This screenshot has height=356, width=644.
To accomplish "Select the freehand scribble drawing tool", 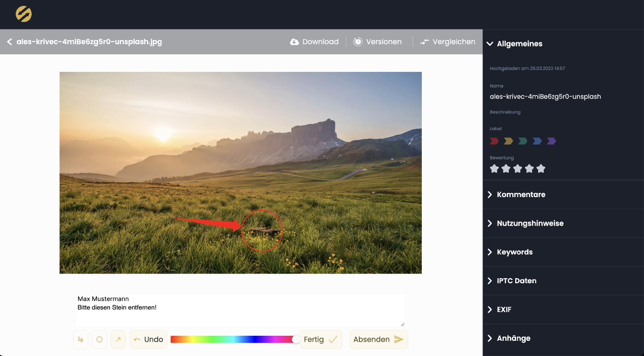I will 80,339.
